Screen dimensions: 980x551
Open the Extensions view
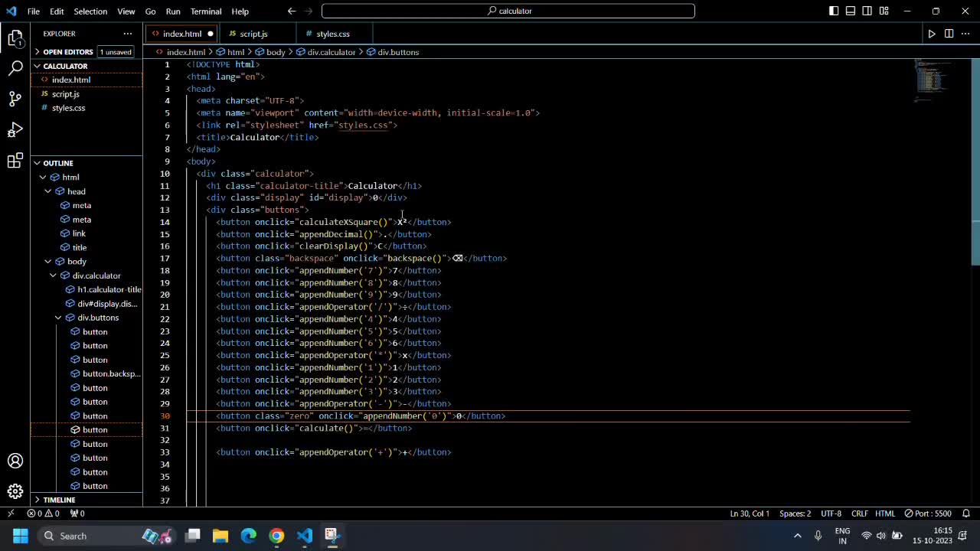click(x=15, y=161)
